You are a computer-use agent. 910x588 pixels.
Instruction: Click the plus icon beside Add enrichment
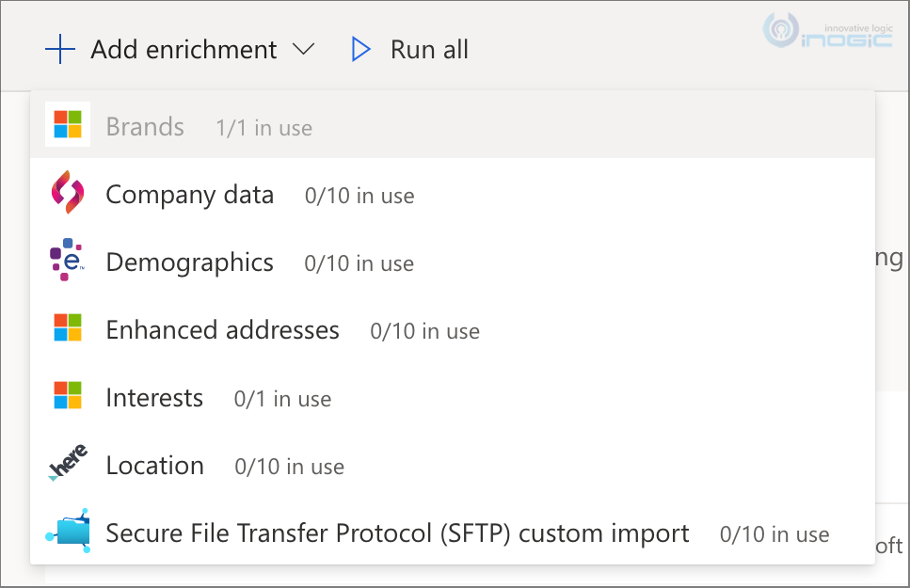coord(59,50)
